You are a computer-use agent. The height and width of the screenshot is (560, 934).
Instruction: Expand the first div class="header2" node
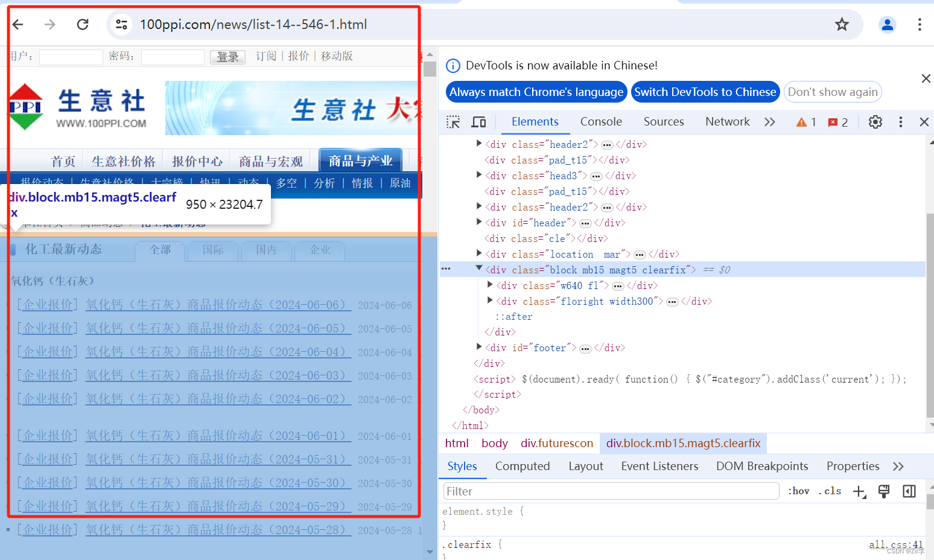tap(479, 144)
